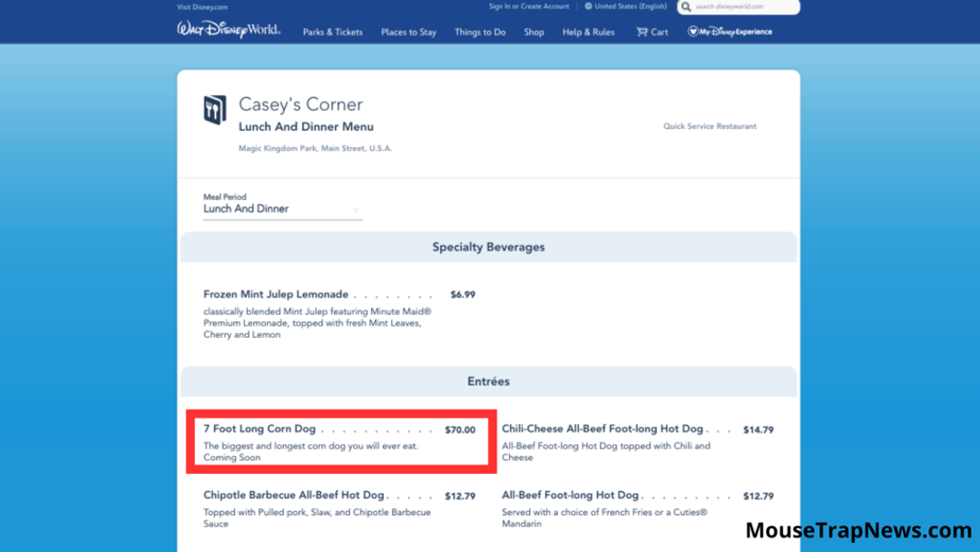
Task: Open the Shop menu
Action: coord(534,32)
